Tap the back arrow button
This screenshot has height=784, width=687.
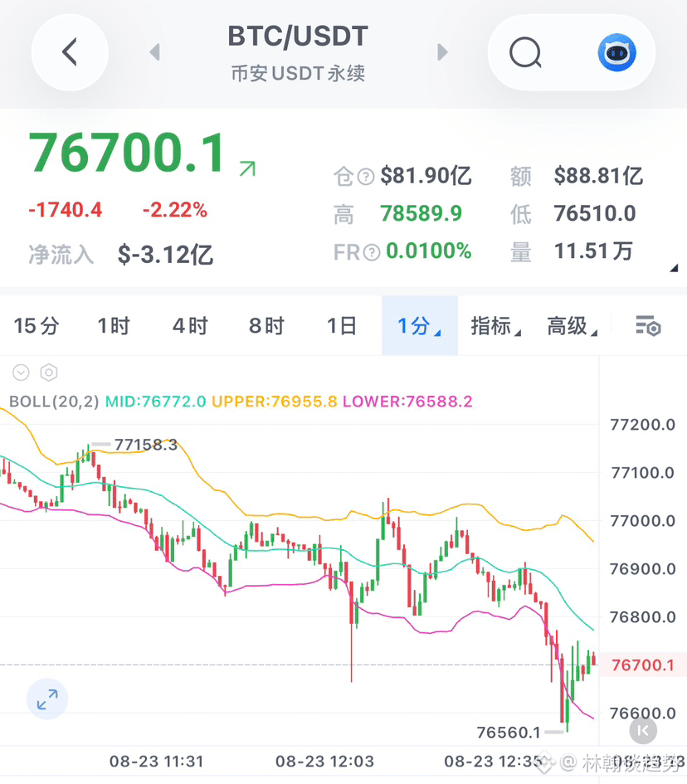pos(70,52)
